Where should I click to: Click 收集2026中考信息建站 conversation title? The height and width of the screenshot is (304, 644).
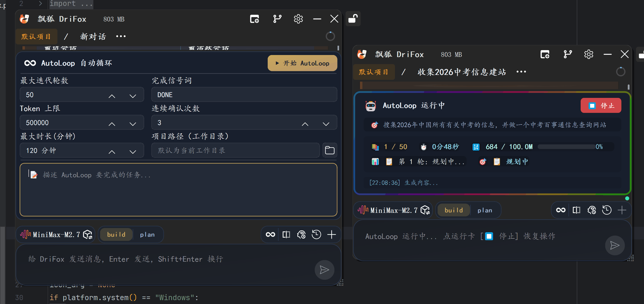[x=462, y=72]
